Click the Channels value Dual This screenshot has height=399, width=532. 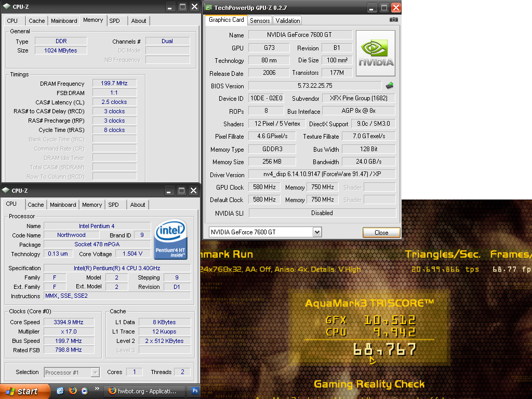click(x=167, y=41)
